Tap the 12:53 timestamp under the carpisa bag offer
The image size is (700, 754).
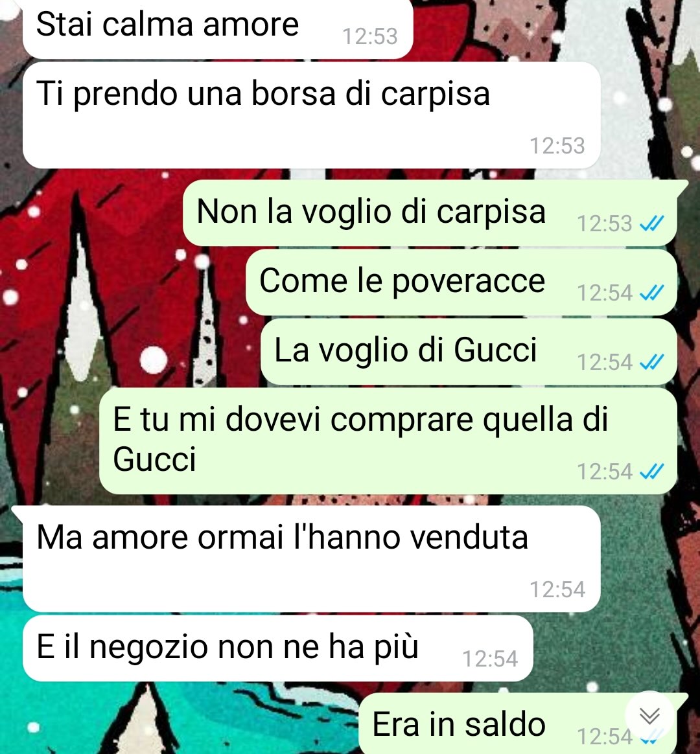point(557,146)
